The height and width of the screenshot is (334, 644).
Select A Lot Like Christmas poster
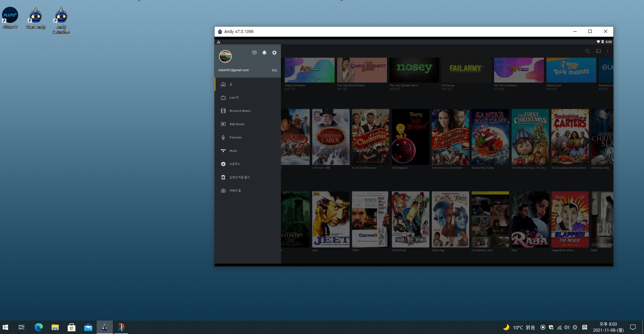click(371, 137)
